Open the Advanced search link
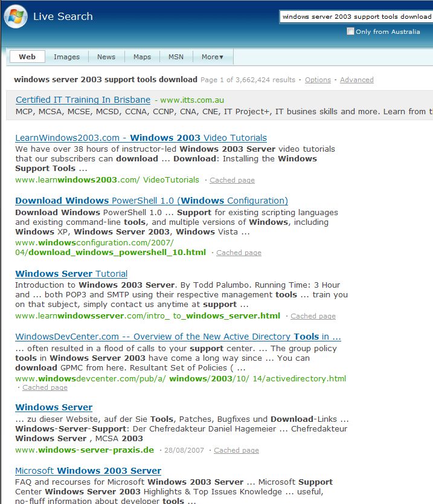433x504 pixels. [x=356, y=80]
